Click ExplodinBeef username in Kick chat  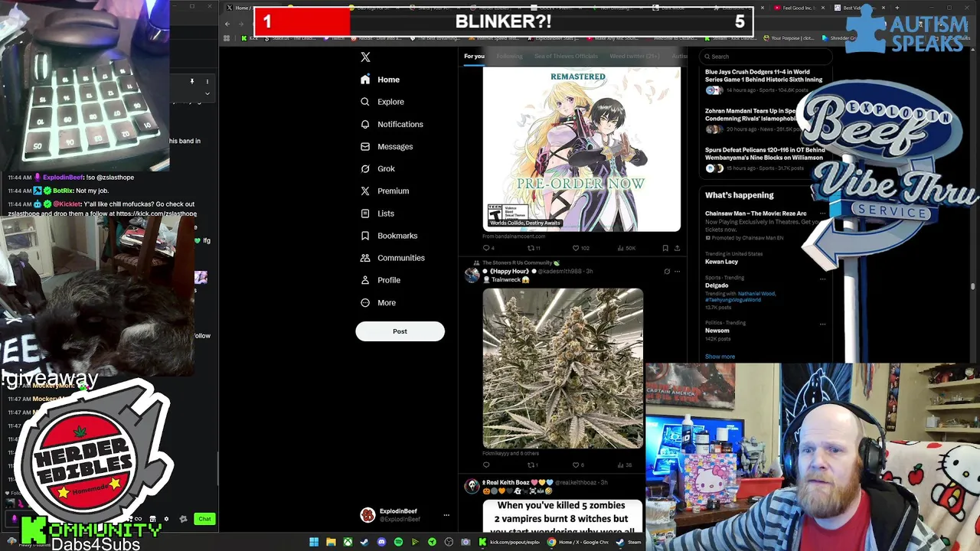coord(63,178)
